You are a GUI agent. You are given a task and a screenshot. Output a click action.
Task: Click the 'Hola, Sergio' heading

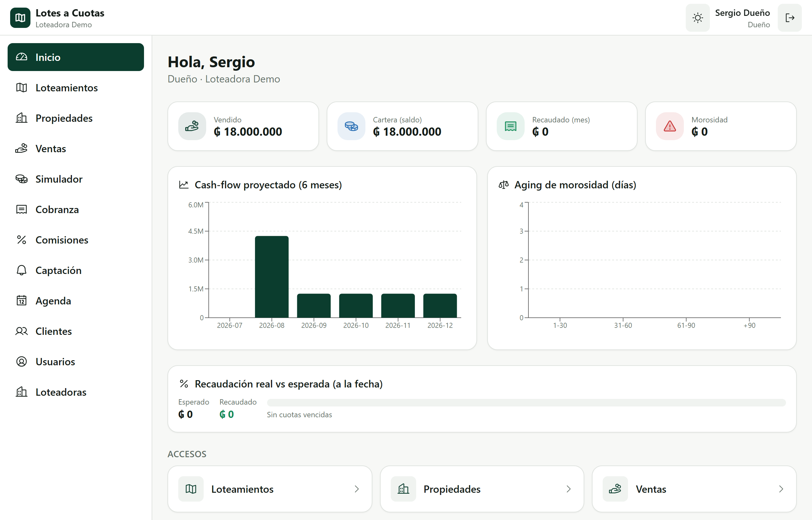coord(212,62)
